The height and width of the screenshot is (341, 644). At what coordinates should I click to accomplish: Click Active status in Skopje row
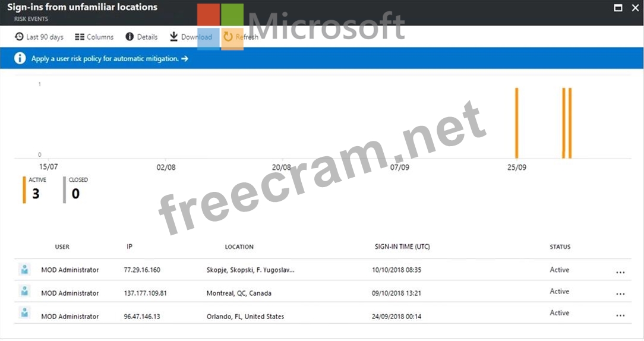tap(560, 270)
